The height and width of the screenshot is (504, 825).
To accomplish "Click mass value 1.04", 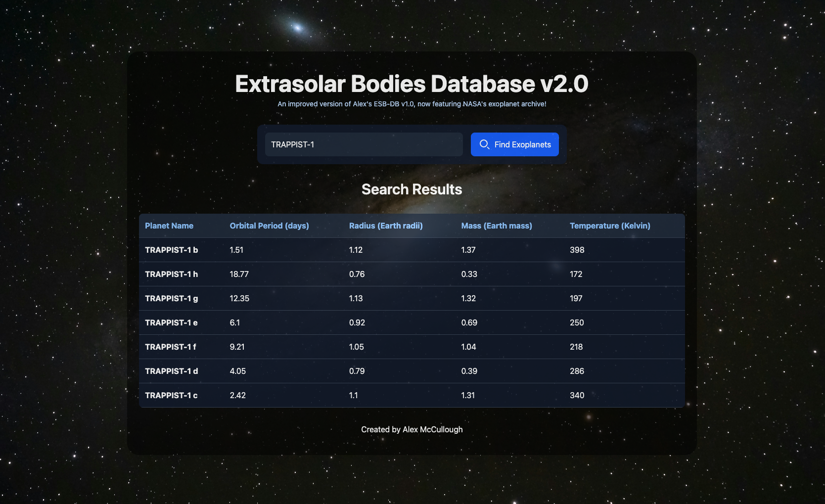I will pos(468,347).
